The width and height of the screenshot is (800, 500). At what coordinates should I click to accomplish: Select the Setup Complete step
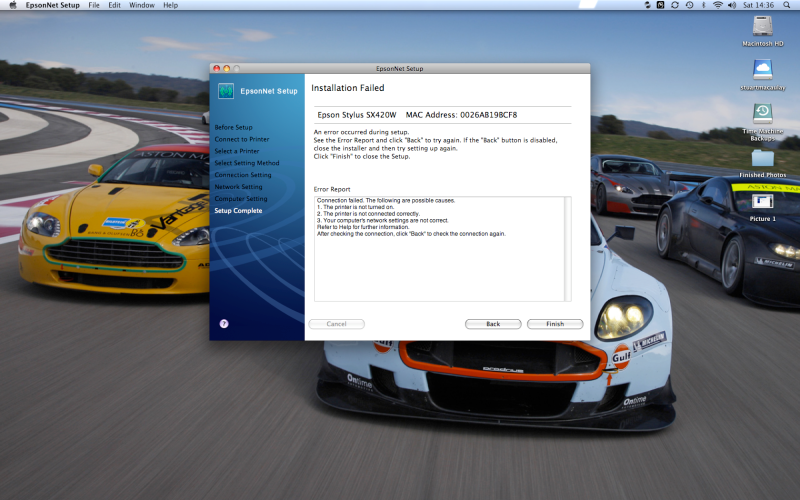coord(238,210)
